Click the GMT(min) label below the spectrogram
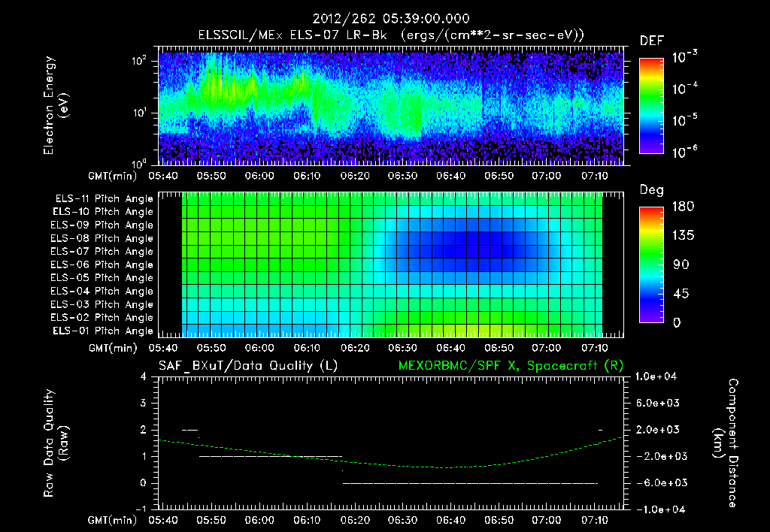This screenshot has height=532, width=770. (x=113, y=176)
